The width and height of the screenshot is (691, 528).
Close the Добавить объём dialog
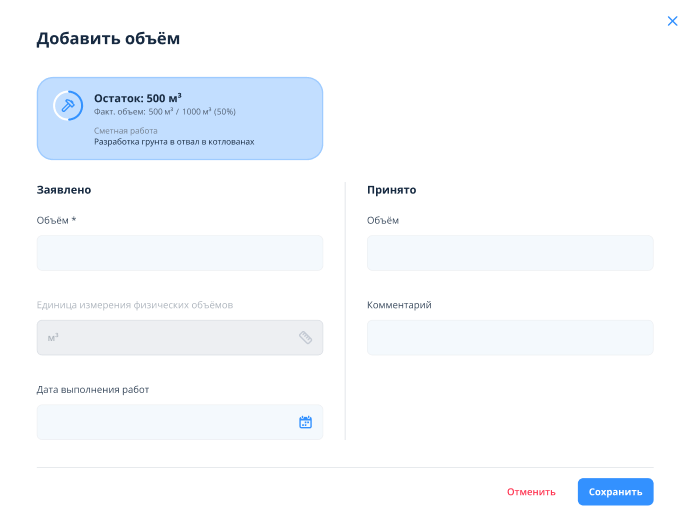click(x=672, y=21)
